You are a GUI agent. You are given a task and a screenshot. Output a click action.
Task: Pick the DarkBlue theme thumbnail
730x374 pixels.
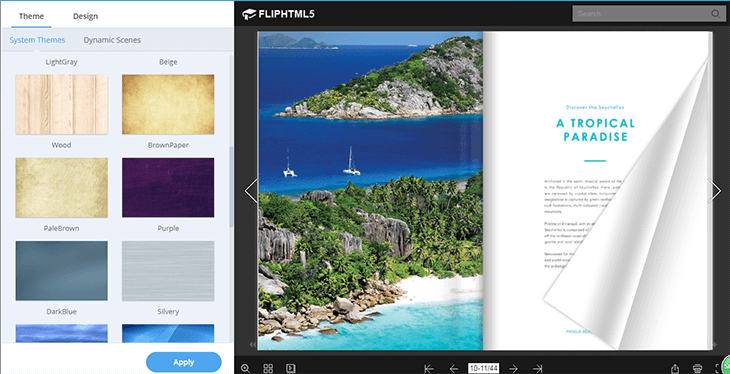pos(61,271)
